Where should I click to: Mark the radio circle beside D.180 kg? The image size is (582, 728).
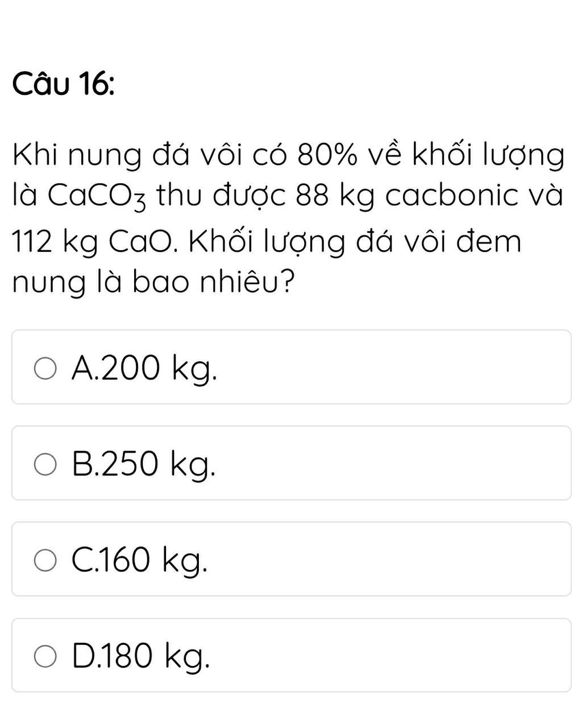[45, 656]
